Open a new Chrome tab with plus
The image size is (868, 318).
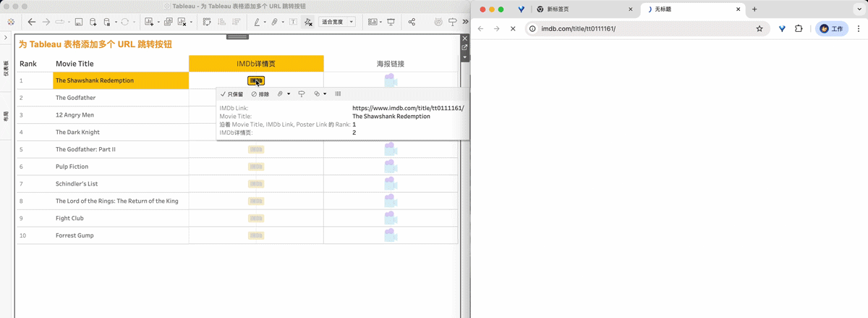tap(754, 9)
